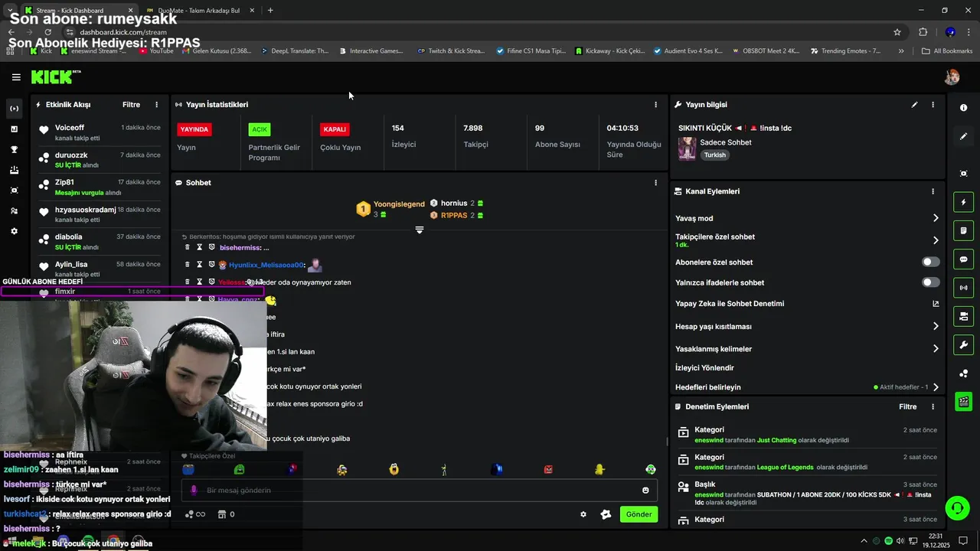Image resolution: width=980 pixels, height=551 pixels.
Task: Switch to the DuoMate browser tab
Action: tap(198, 11)
